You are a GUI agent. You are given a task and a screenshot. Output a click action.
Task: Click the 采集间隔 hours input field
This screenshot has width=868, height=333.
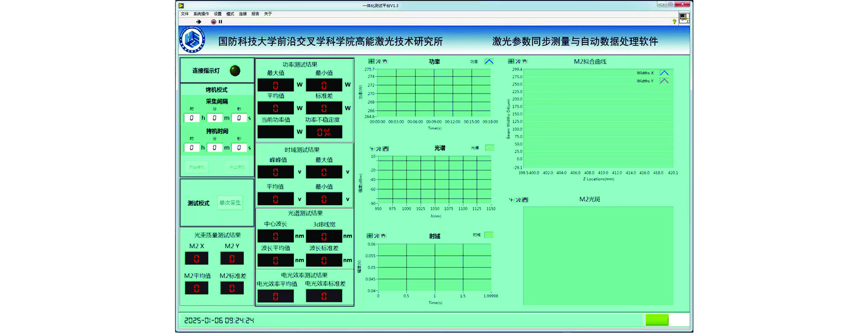tap(192, 118)
